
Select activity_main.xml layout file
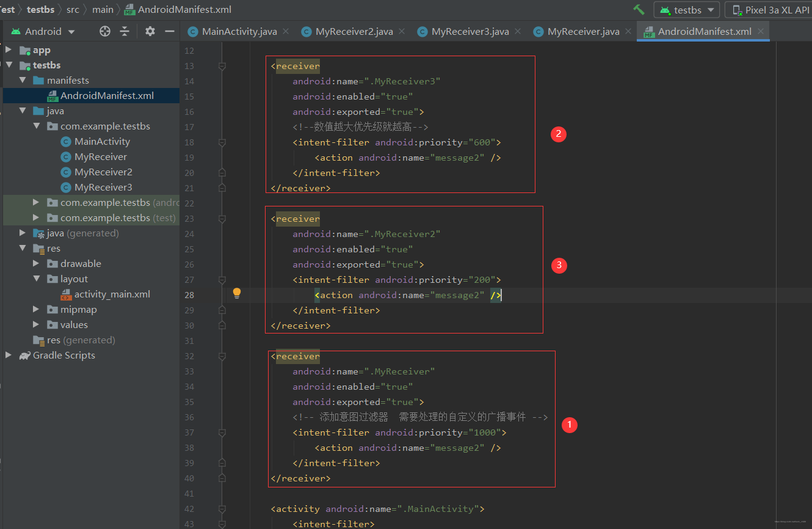coord(112,294)
